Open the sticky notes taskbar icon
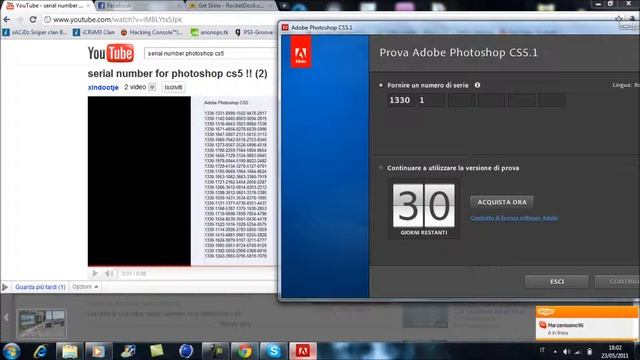Screen dimensions: 640x360 [157, 351]
